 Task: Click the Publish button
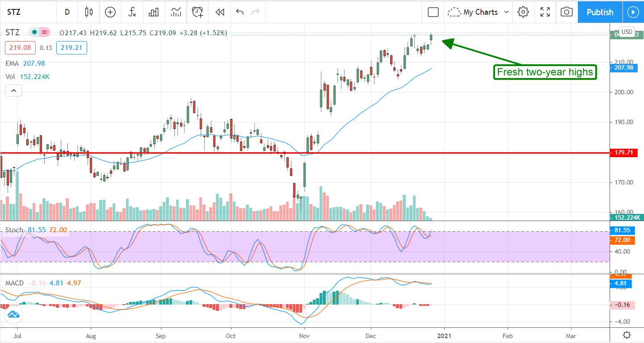[600, 12]
